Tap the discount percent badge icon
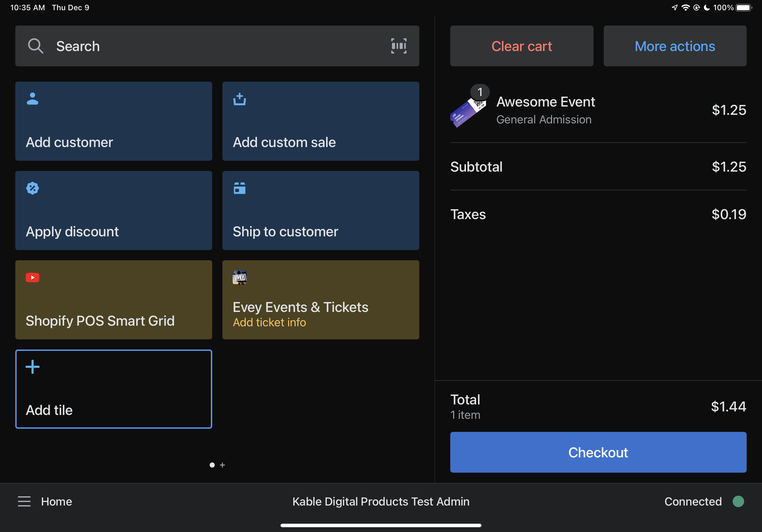 [x=33, y=188]
